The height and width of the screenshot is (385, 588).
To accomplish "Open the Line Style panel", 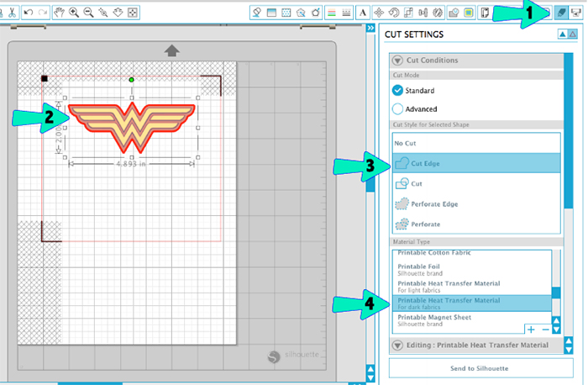I will (x=346, y=13).
